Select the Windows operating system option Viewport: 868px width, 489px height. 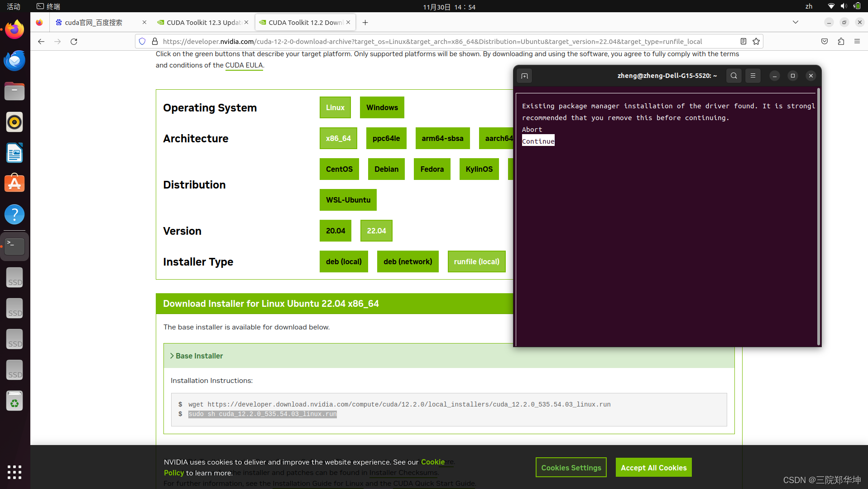382,108
